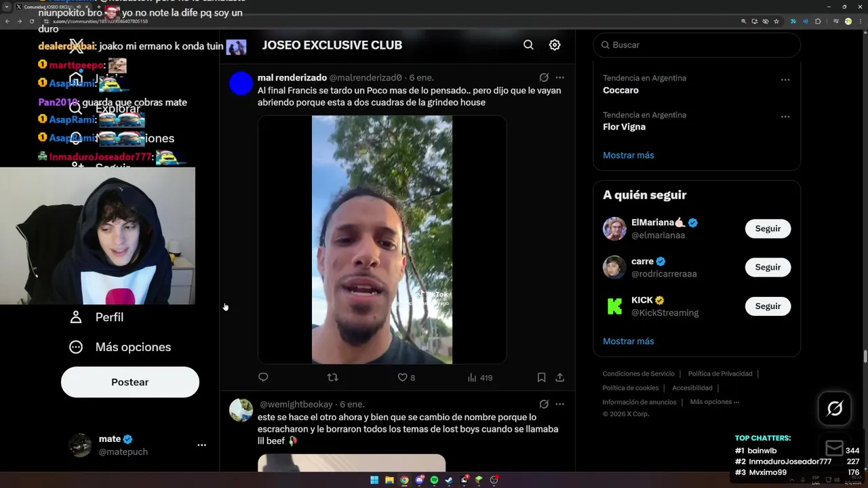Follow KICK
The width and height of the screenshot is (868, 488).
click(768, 306)
